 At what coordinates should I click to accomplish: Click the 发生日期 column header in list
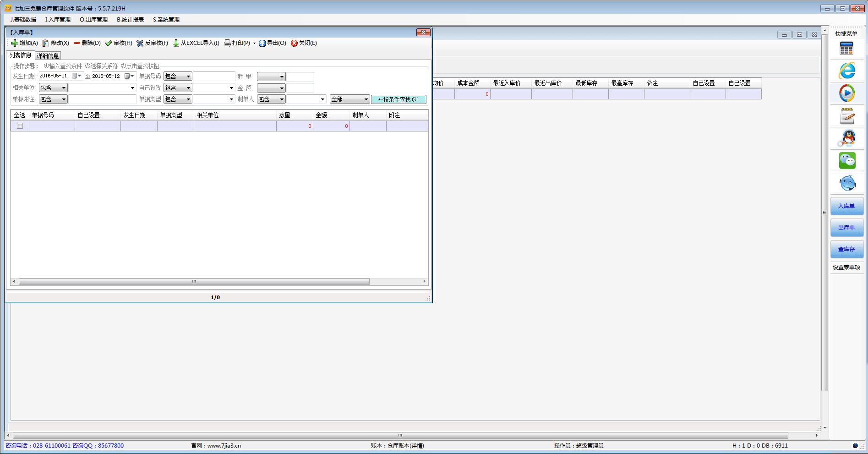pyautogui.click(x=139, y=115)
